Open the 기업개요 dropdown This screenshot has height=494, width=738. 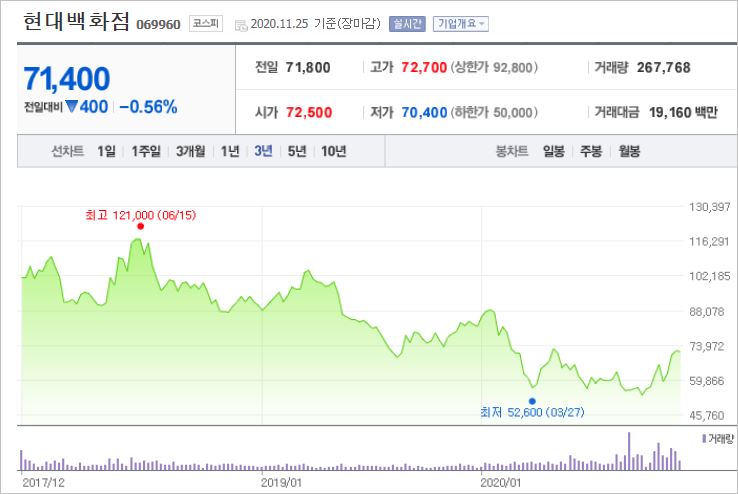tap(461, 24)
